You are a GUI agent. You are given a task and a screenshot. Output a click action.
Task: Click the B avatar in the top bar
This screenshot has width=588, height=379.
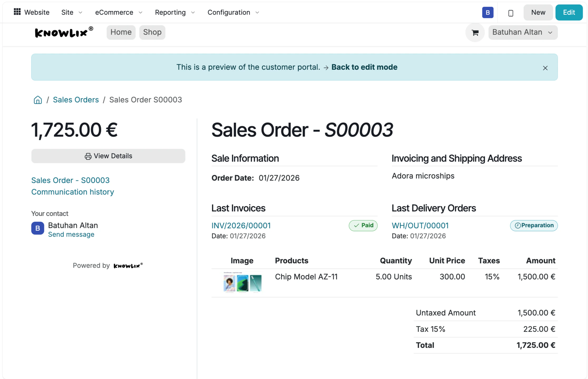point(488,12)
